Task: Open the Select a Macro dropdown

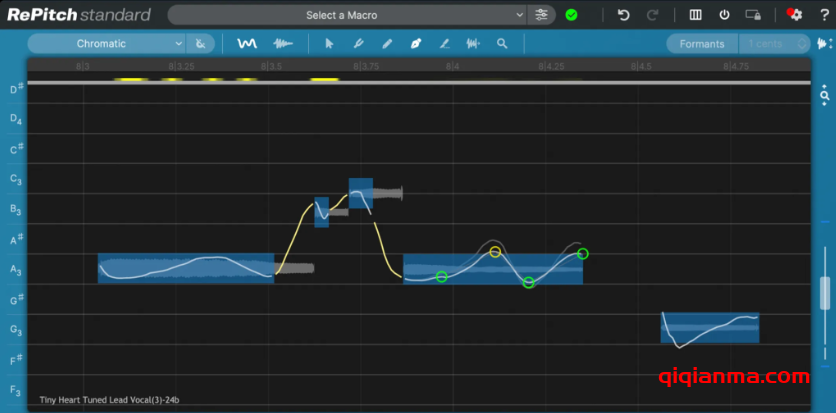Action: pos(348,15)
